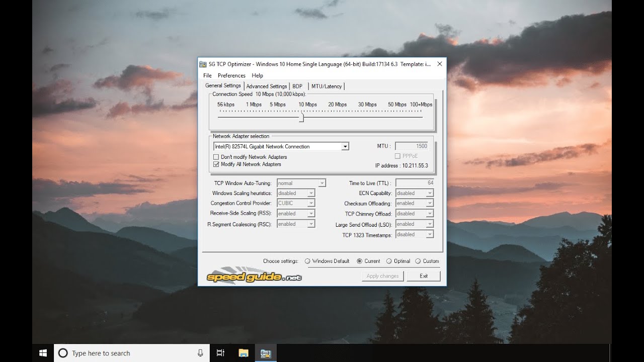Set slider at the 1 Mbps mark
Screen dimensions: 644x362
[x=253, y=117]
